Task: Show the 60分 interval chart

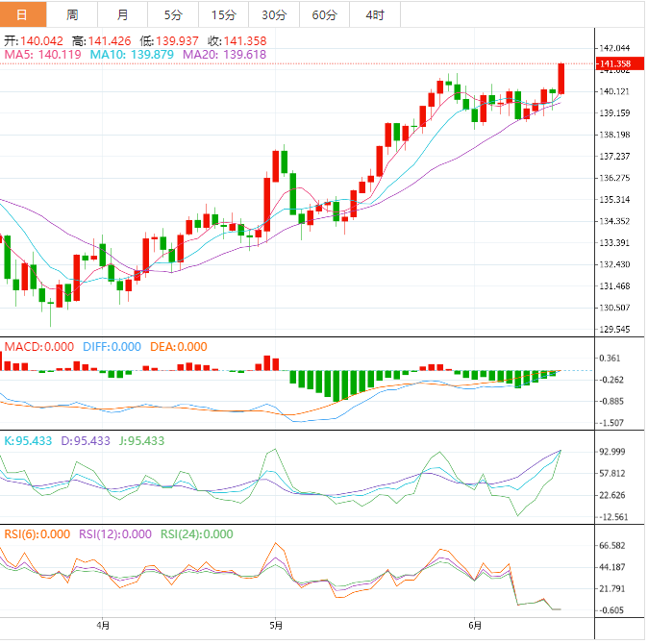Action: pos(325,14)
